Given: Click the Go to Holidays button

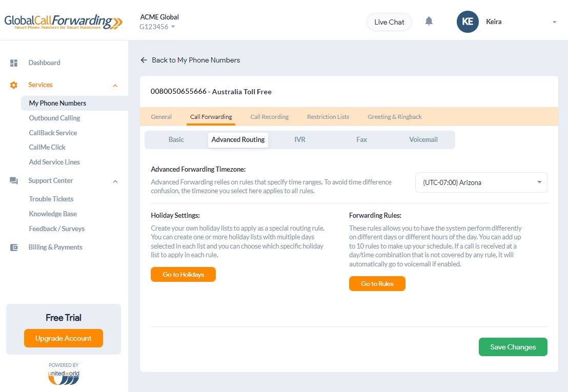Looking at the screenshot, I should [x=183, y=274].
